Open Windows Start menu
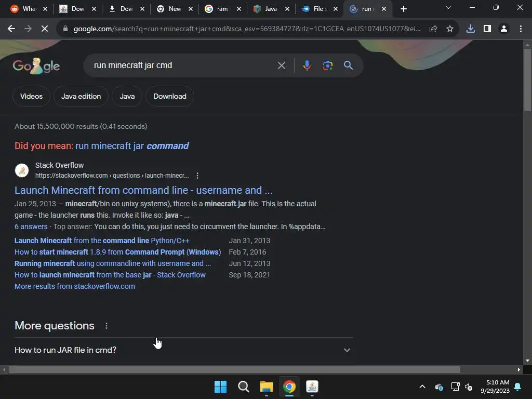 [220, 387]
